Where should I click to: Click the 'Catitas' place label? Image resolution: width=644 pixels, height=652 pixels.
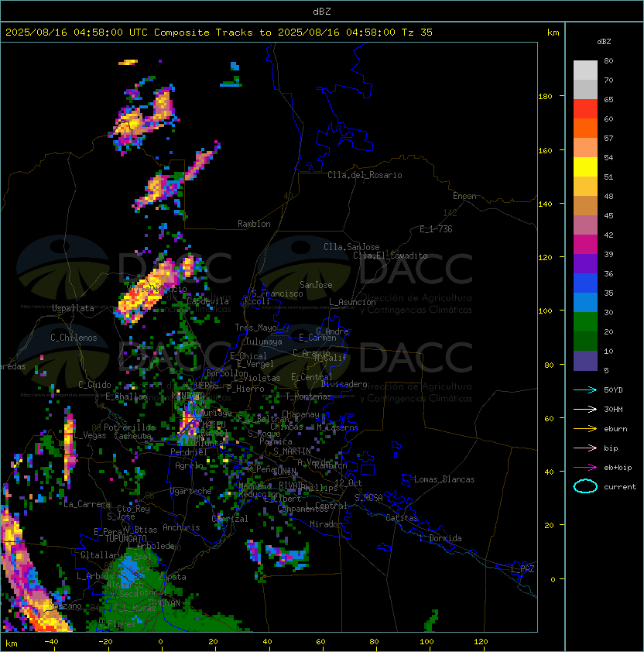click(x=402, y=518)
